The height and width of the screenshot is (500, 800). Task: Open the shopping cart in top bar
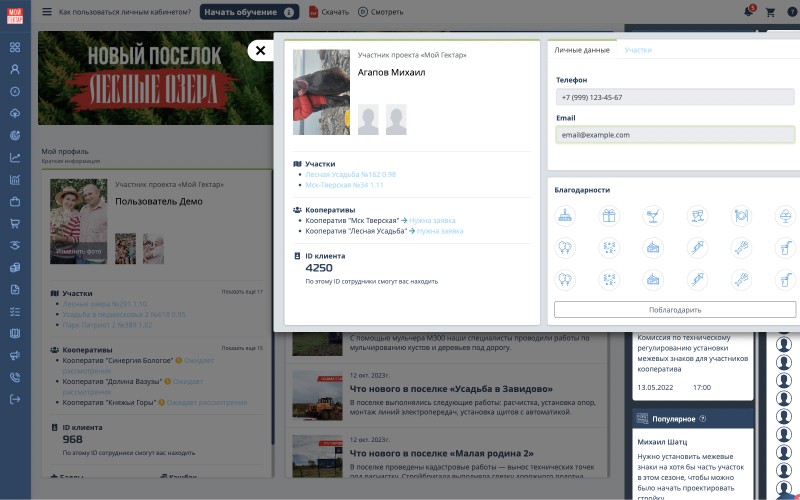tap(770, 12)
